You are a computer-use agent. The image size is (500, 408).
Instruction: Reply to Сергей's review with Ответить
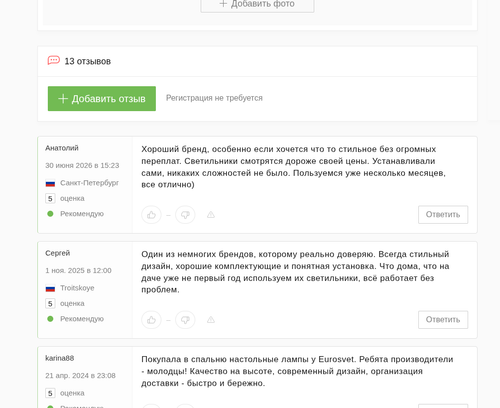(443, 320)
